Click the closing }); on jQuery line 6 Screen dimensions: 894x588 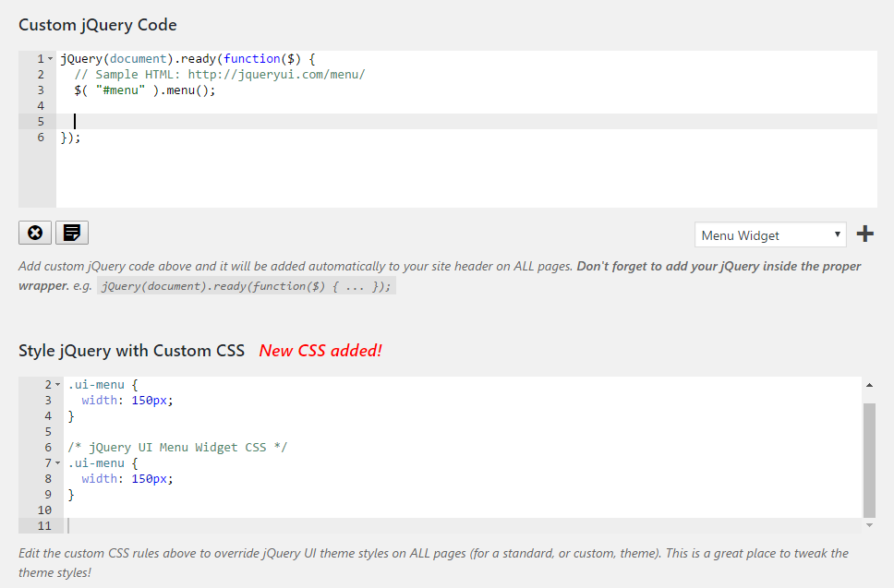70,138
